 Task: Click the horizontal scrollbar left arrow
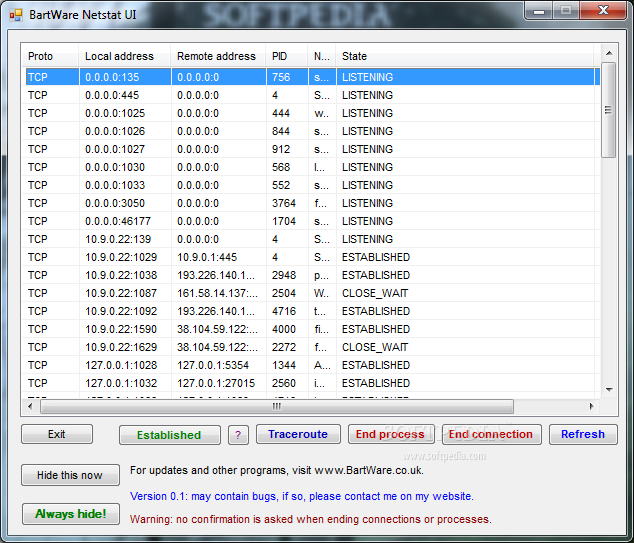[x=30, y=406]
